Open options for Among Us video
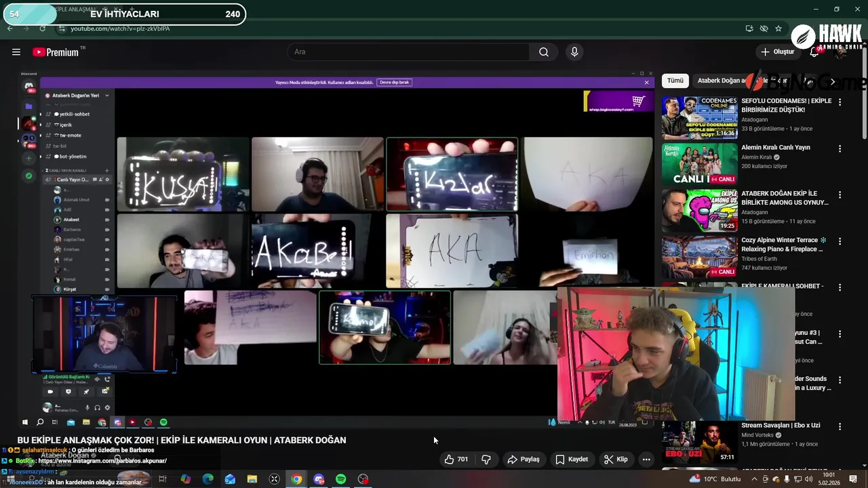 (840, 195)
